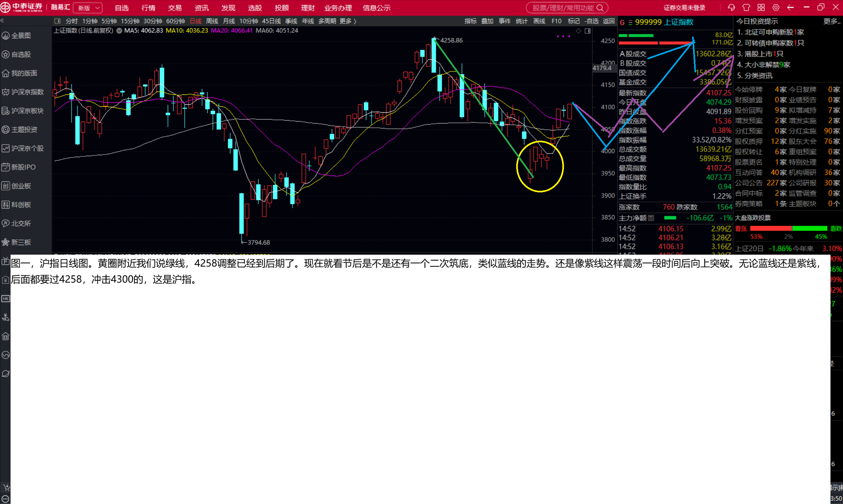Click the 更多.. link in 今日投资提示
This screenshot has width=843, height=504.
click(832, 21)
